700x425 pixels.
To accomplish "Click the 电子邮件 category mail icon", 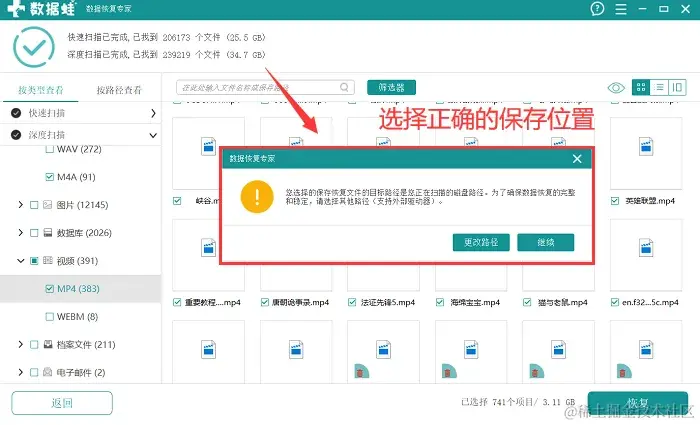I will click(x=47, y=372).
